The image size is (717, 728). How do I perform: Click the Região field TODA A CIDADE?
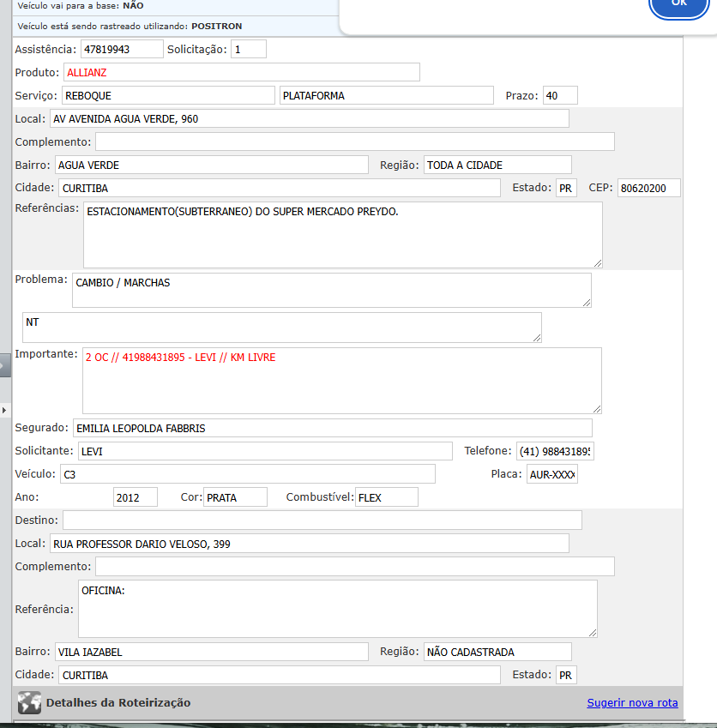pos(497,165)
